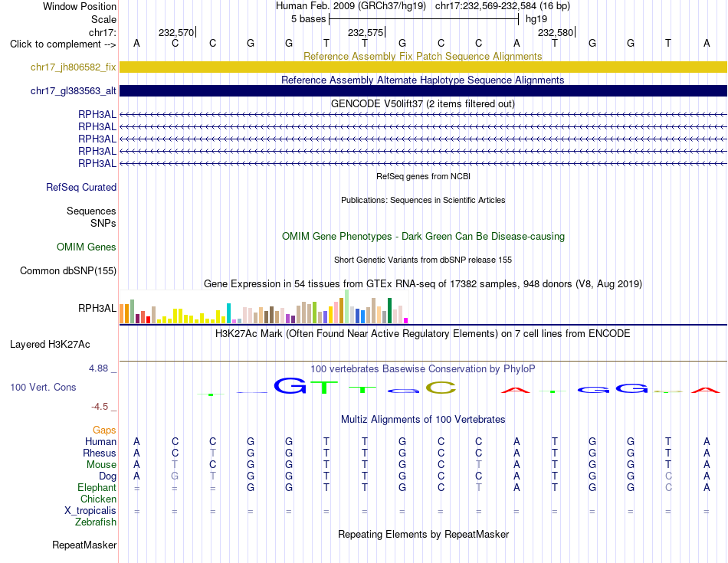The image size is (728, 563).
Task: Click the 4.88 upper scale value
Action: click(x=98, y=368)
